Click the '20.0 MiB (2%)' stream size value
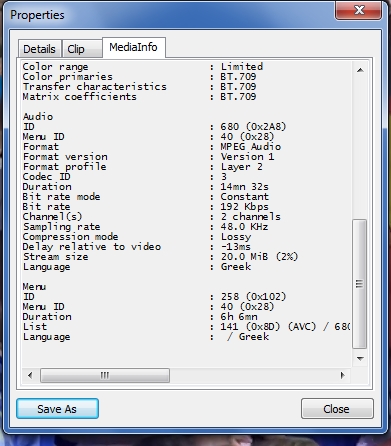391x446 pixels. coord(259,257)
